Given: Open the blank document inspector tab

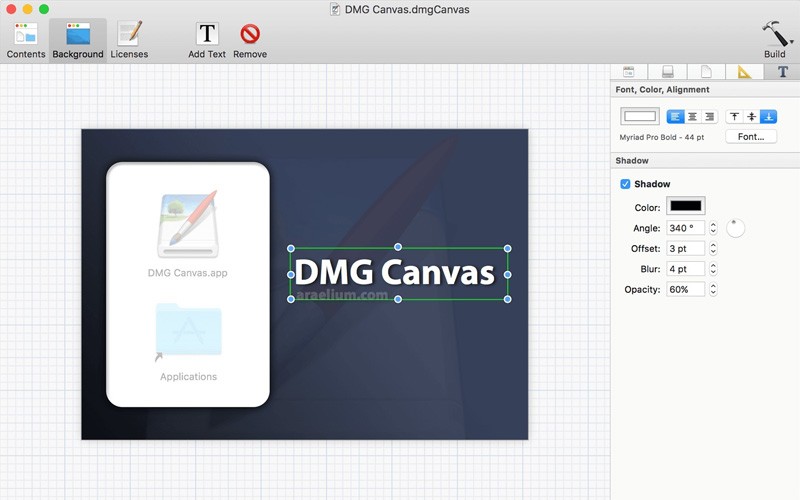Looking at the screenshot, I should [706, 72].
